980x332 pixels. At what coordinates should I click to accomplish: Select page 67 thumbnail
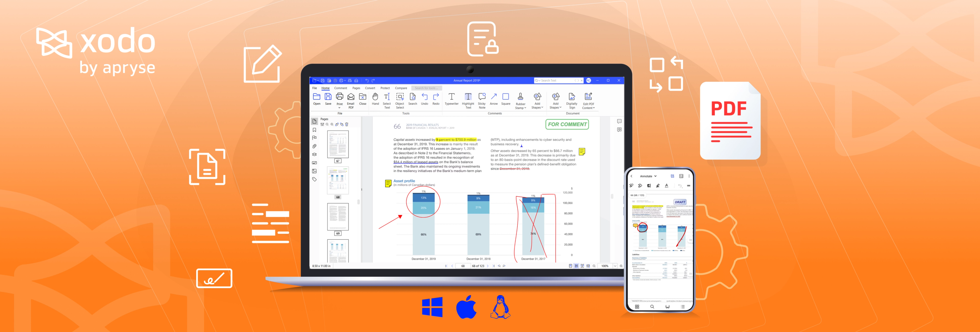pos(338,144)
